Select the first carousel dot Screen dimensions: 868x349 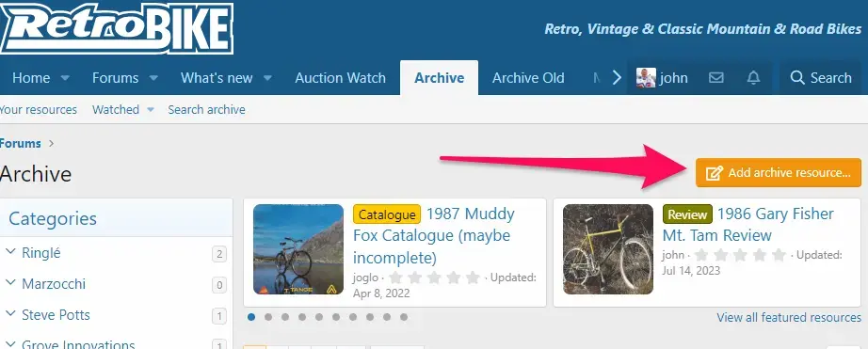[251, 317]
